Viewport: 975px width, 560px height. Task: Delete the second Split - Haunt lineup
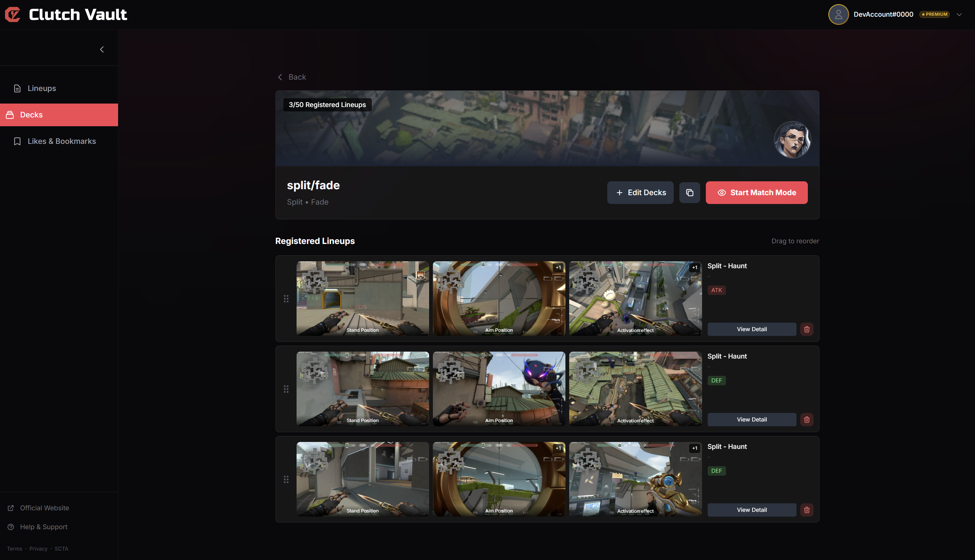(807, 420)
